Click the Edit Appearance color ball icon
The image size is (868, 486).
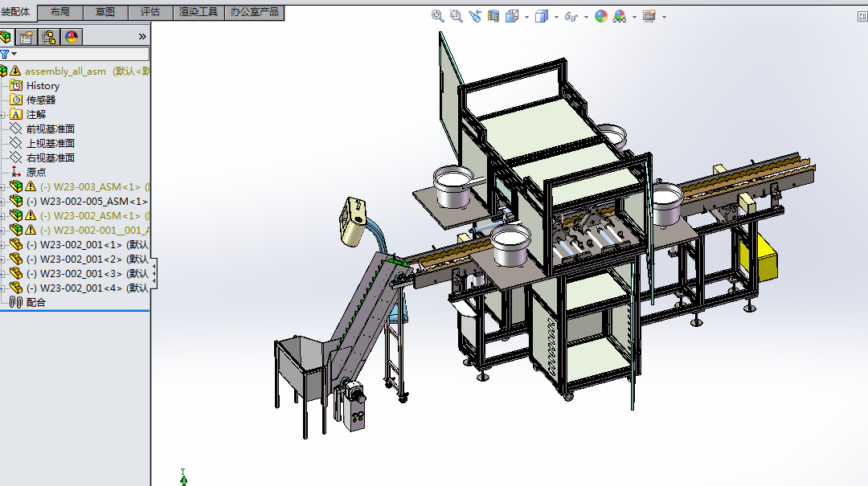click(601, 16)
